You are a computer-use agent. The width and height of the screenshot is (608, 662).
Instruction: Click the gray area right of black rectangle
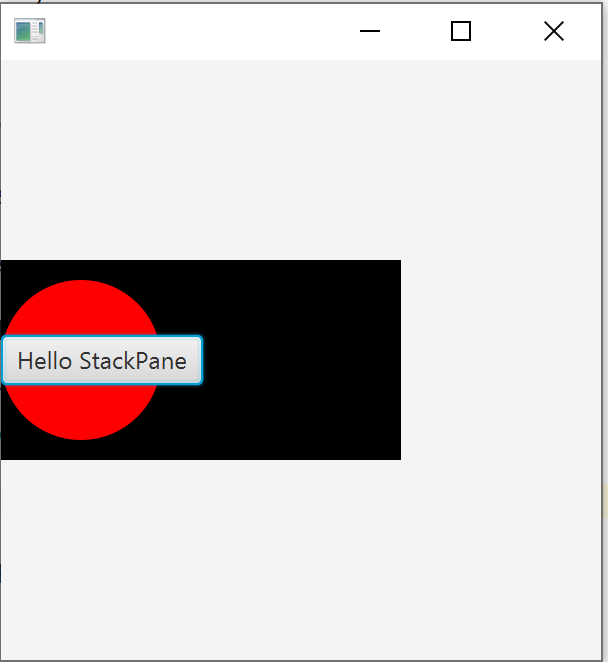pos(500,360)
